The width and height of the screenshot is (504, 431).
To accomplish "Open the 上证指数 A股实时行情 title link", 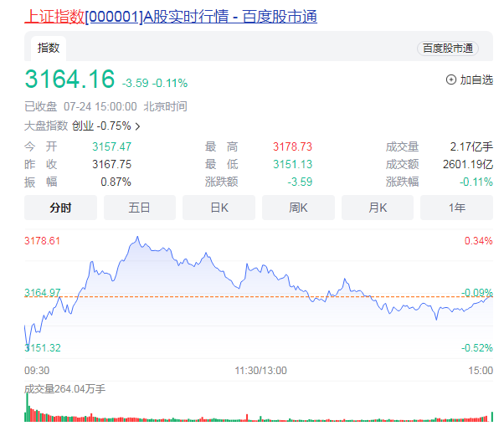I will [170, 17].
